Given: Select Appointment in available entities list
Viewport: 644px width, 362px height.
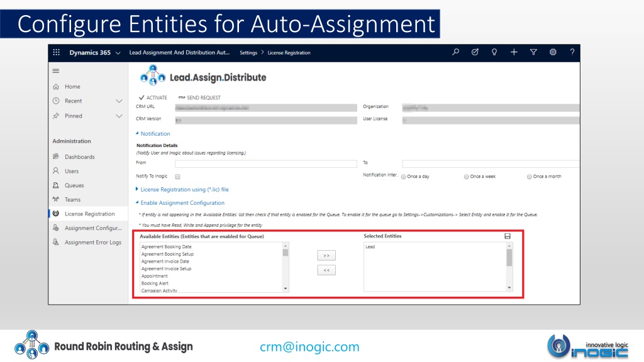Looking at the screenshot, I should tap(155, 277).
